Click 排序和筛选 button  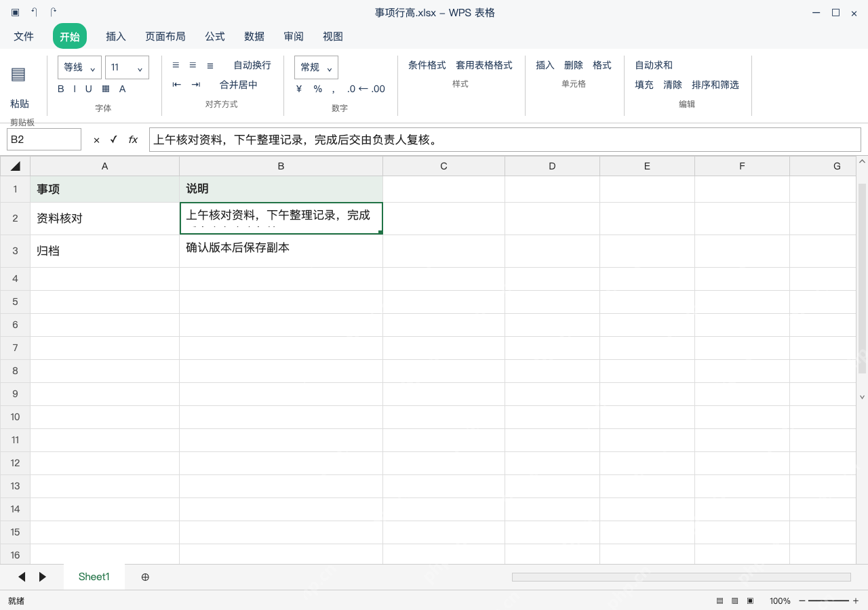click(715, 85)
